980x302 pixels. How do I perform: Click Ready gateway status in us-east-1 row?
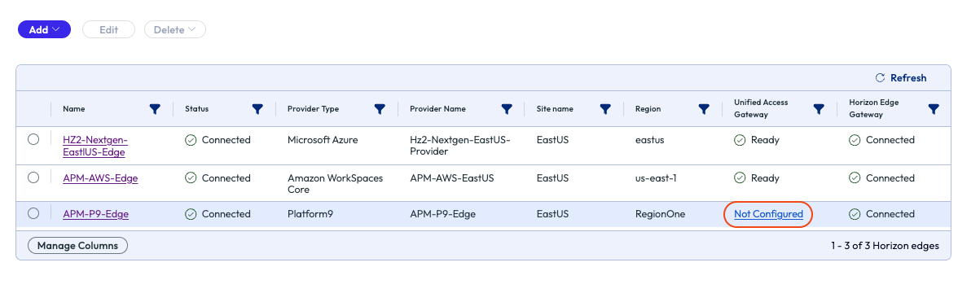(x=757, y=178)
